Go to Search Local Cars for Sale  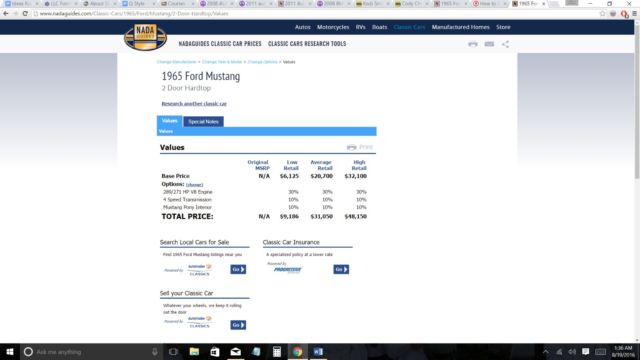(x=238, y=269)
